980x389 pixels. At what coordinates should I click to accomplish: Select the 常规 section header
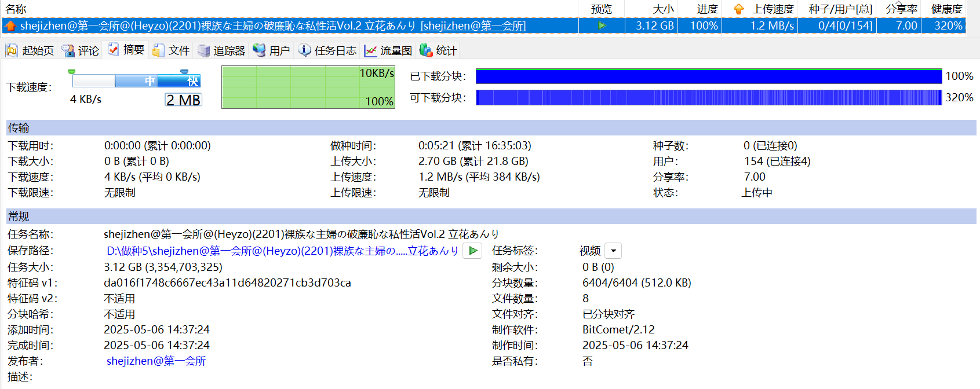tap(491, 216)
